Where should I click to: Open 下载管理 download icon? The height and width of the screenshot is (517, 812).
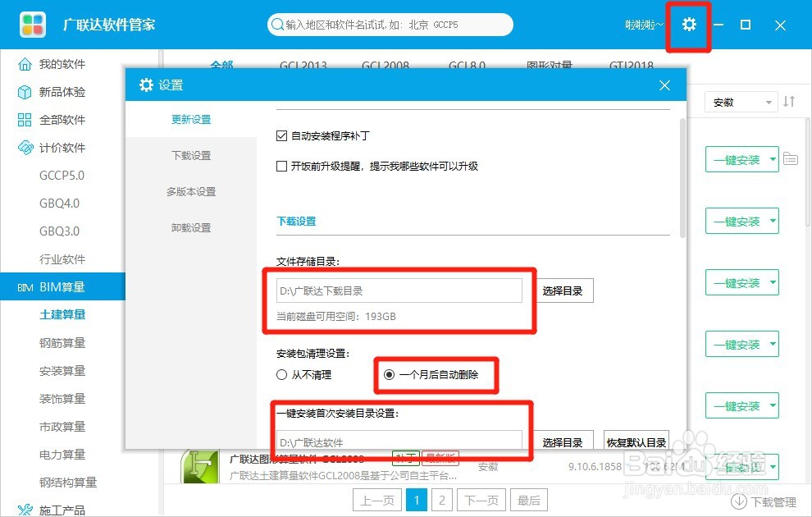pyautogui.click(x=738, y=501)
